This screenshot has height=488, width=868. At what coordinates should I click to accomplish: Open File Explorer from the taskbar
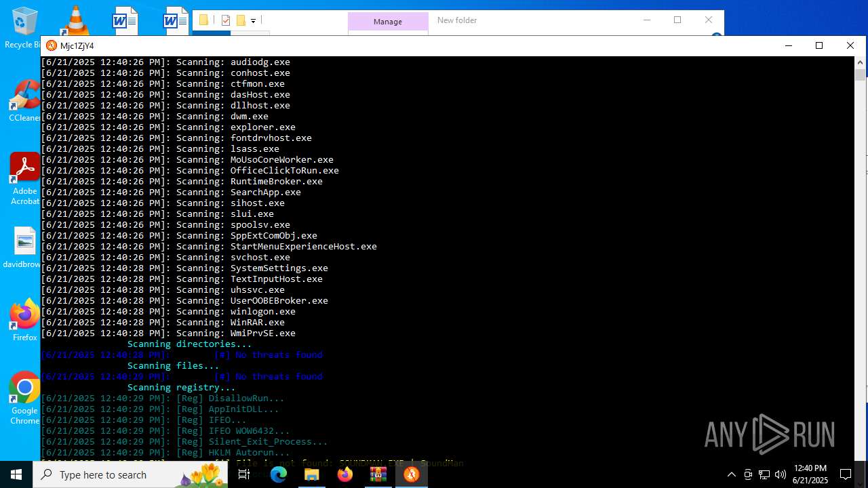311,474
